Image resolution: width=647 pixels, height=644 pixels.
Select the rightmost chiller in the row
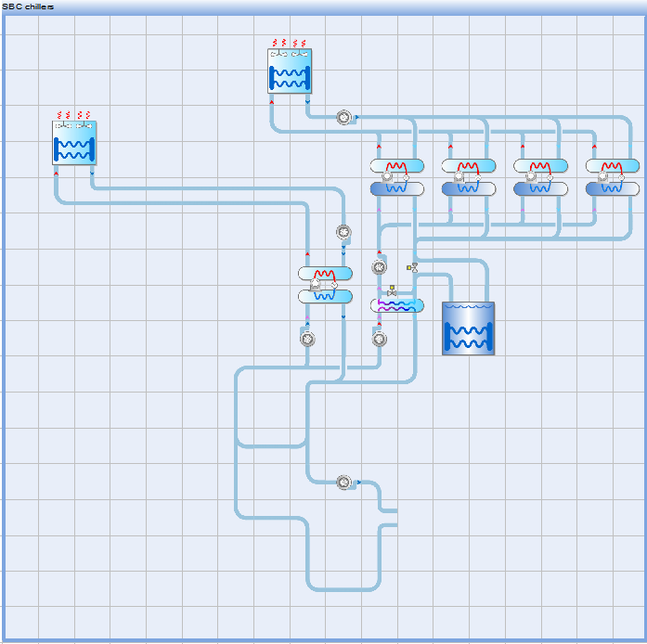(x=612, y=176)
